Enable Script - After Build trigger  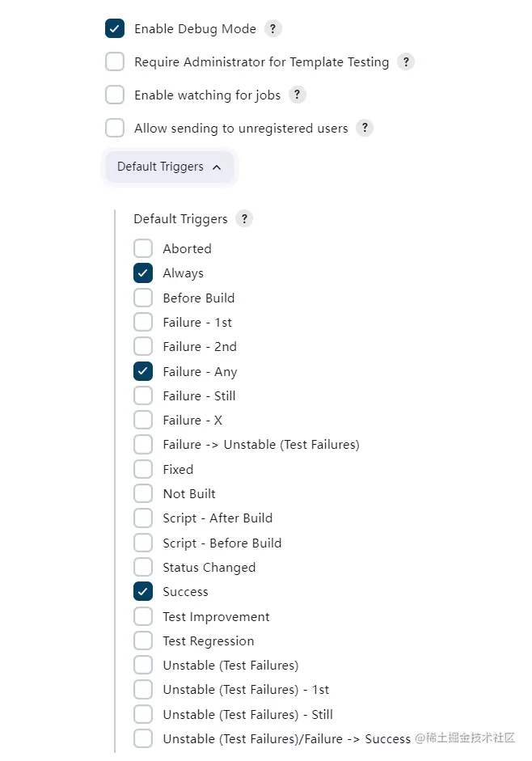click(x=143, y=518)
